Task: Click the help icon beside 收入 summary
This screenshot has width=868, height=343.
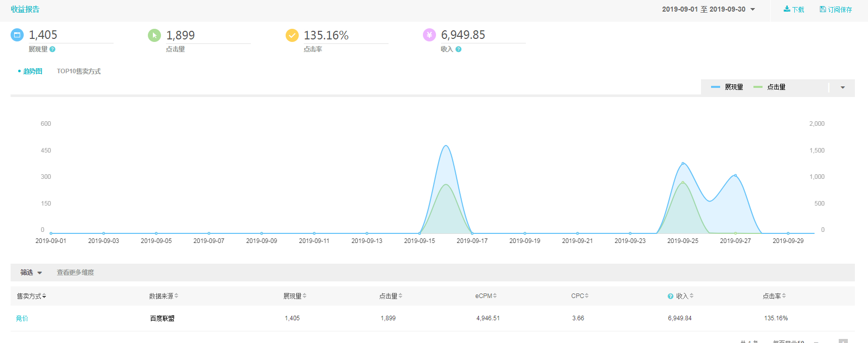Action: coord(458,50)
